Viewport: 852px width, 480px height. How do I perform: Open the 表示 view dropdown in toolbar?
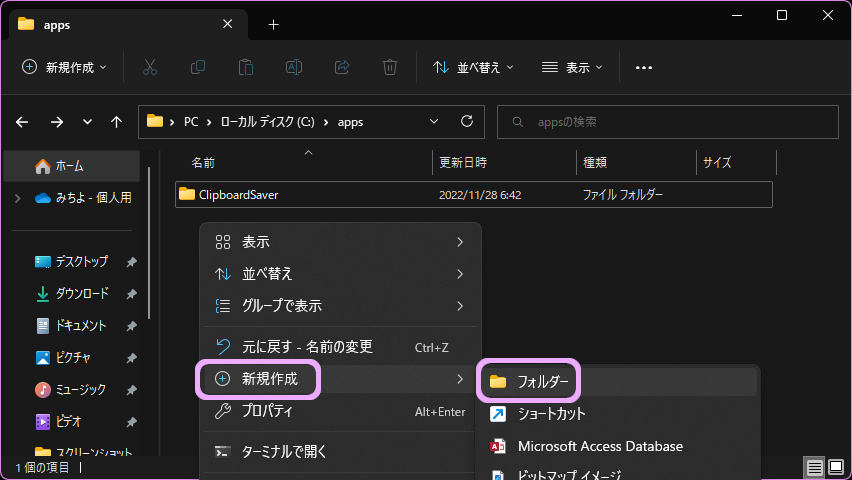tap(572, 67)
